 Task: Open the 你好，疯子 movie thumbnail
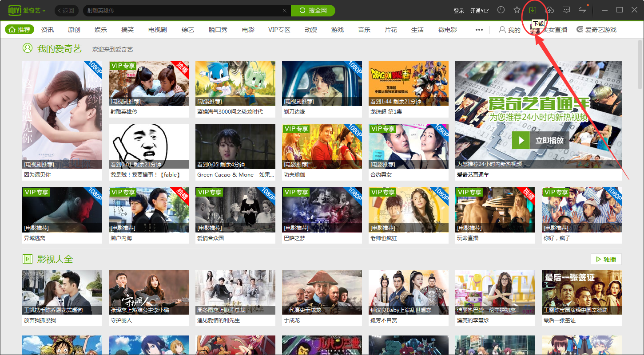582,210
